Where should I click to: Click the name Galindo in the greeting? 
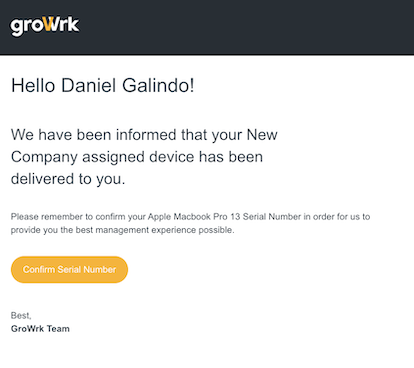coord(158,85)
